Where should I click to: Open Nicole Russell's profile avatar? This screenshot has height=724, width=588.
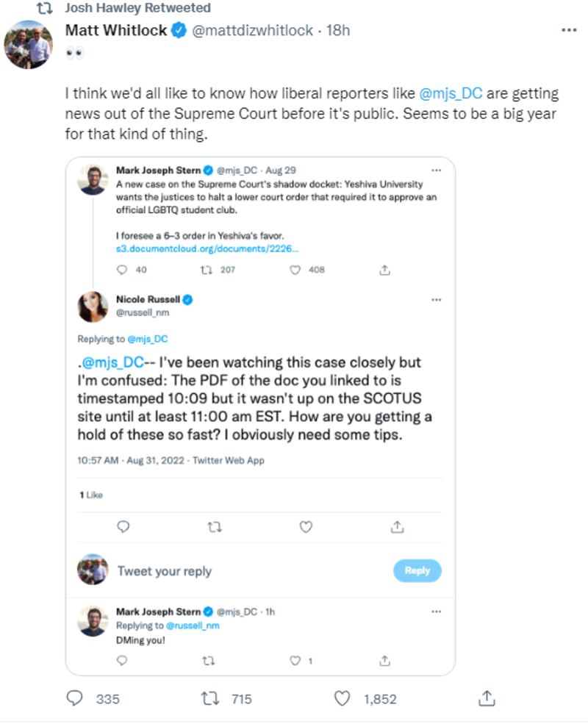pos(93,307)
